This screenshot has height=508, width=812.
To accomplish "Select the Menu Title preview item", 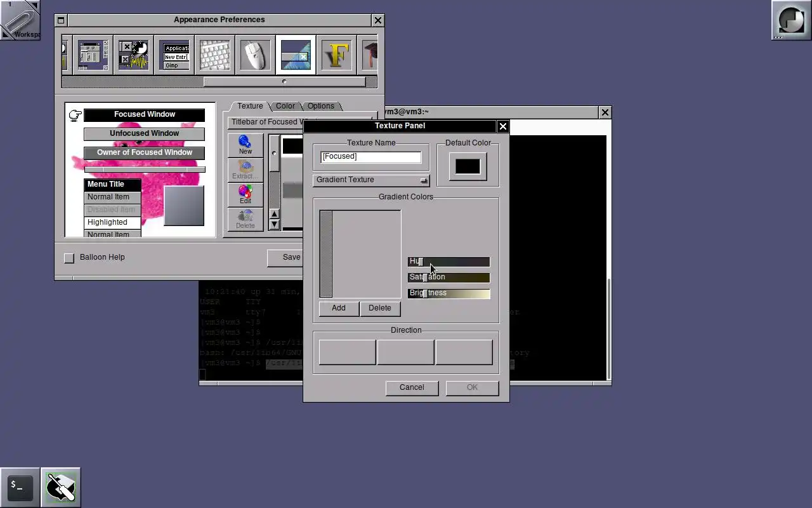I will [112, 184].
